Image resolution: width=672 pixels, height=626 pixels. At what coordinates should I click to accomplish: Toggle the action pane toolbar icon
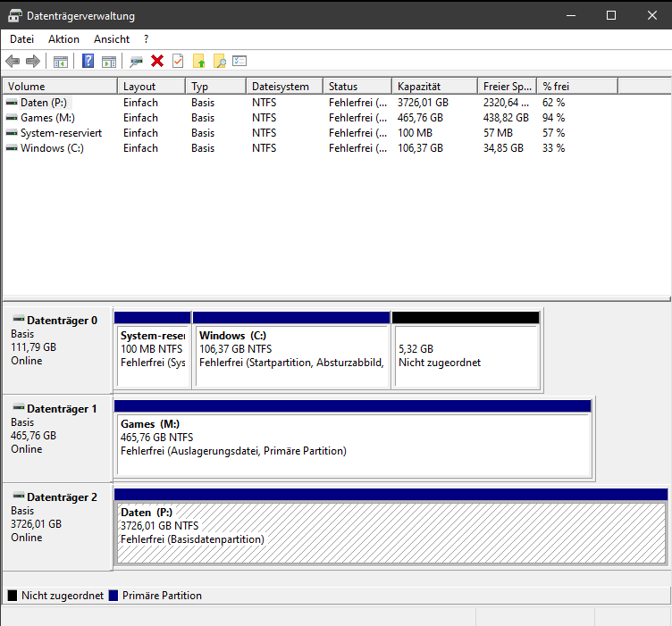109,62
